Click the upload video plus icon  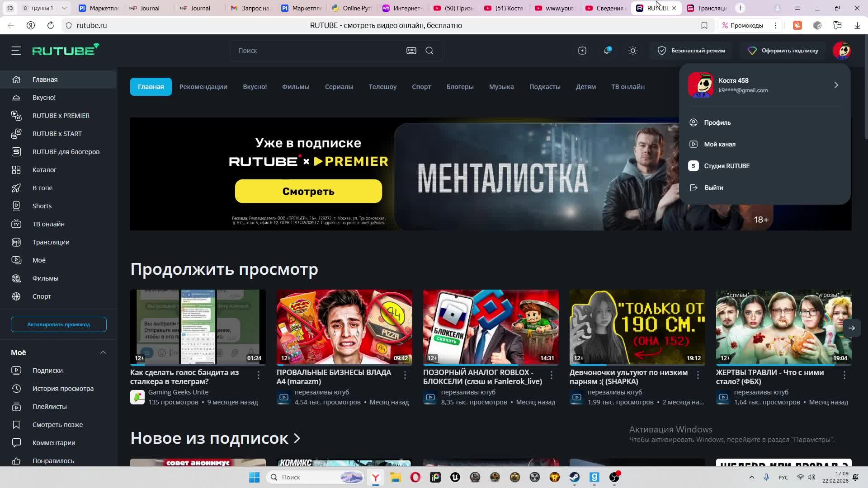(x=582, y=51)
